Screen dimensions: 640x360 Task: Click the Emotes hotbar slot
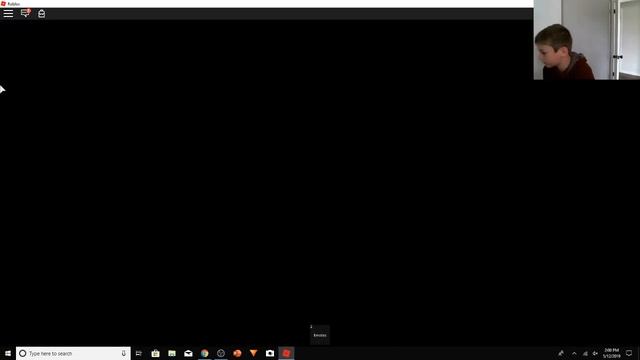[320, 335]
